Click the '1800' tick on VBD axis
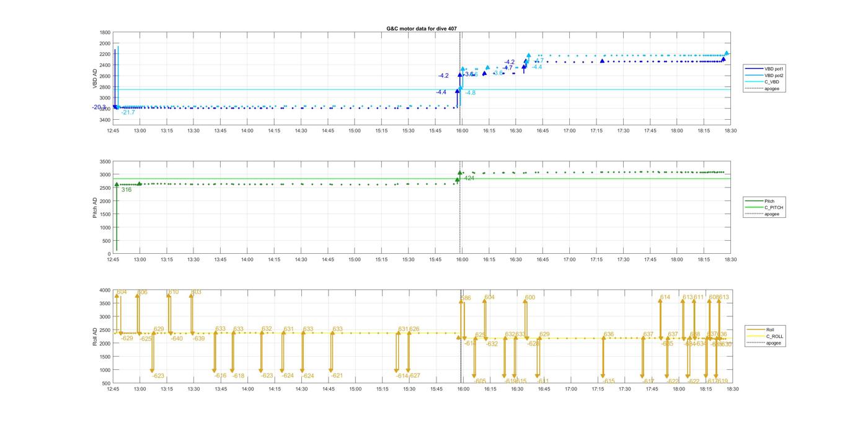The width and height of the screenshot is (868, 430). point(105,33)
